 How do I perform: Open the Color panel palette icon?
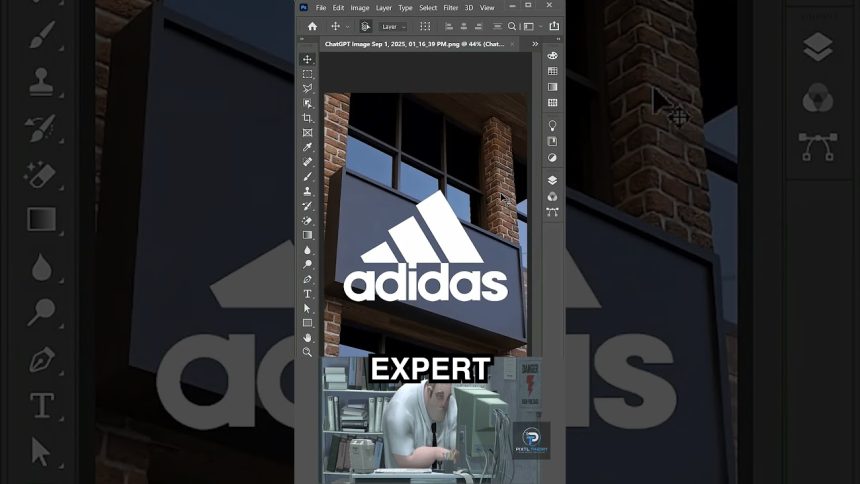click(552, 55)
